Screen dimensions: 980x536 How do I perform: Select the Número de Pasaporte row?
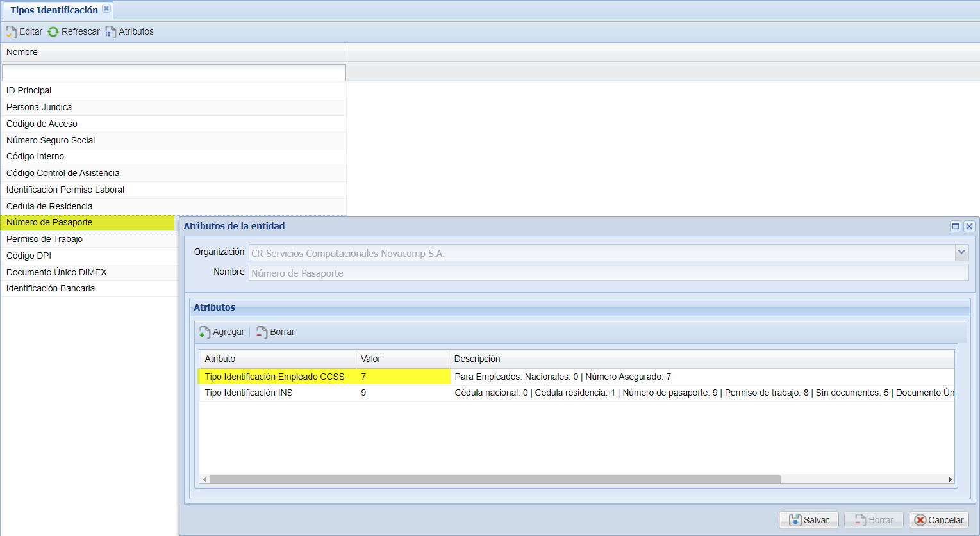click(88, 222)
